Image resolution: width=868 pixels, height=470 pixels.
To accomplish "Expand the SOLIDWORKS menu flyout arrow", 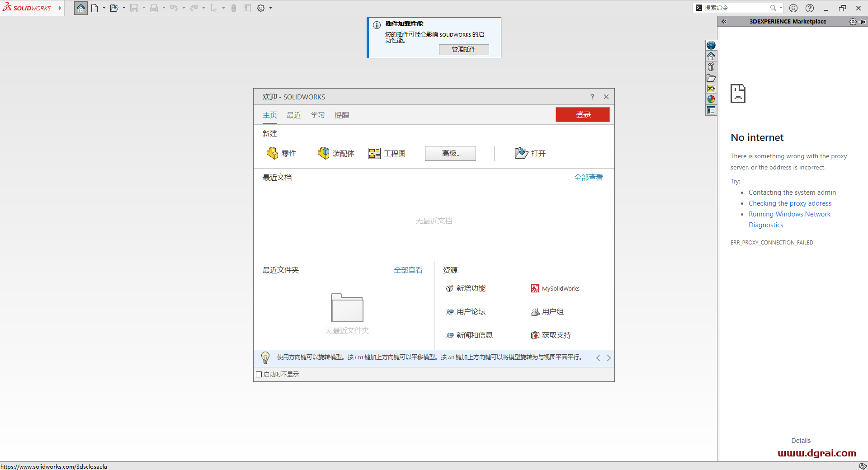I will pos(60,8).
